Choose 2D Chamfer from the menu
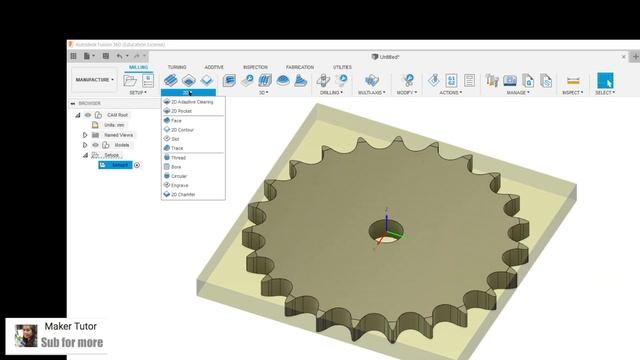Screen dimensions: 640x360 click(x=193, y=195)
